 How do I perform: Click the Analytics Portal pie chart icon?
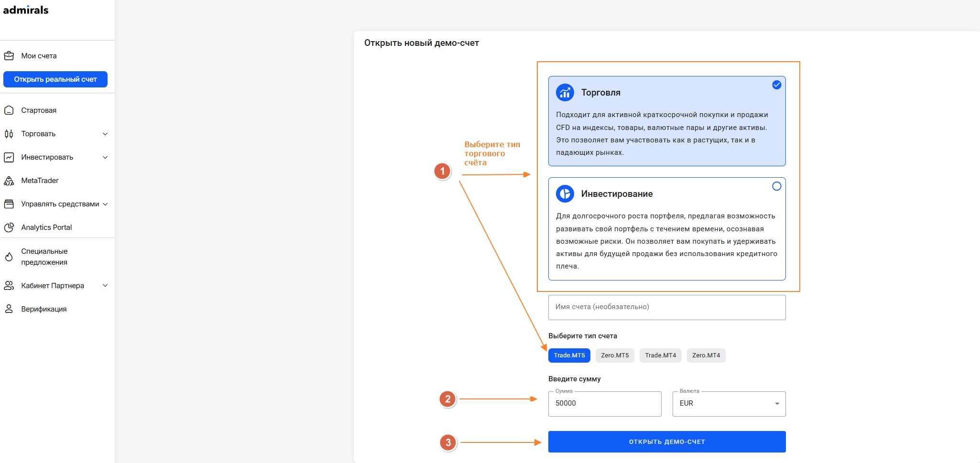click(x=9, y=227)
